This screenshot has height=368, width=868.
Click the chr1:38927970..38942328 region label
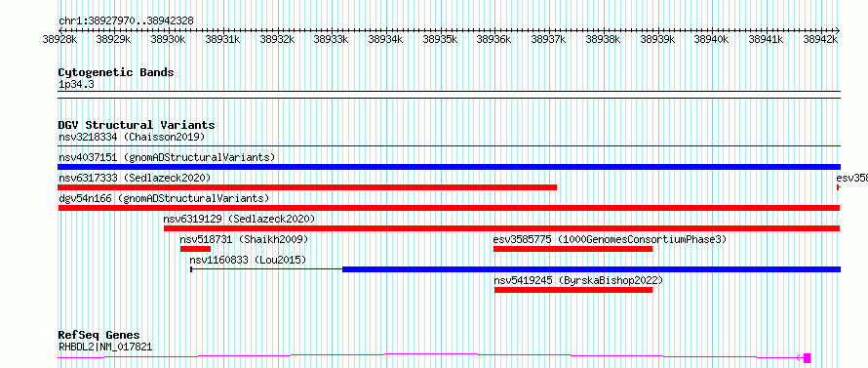126,20
